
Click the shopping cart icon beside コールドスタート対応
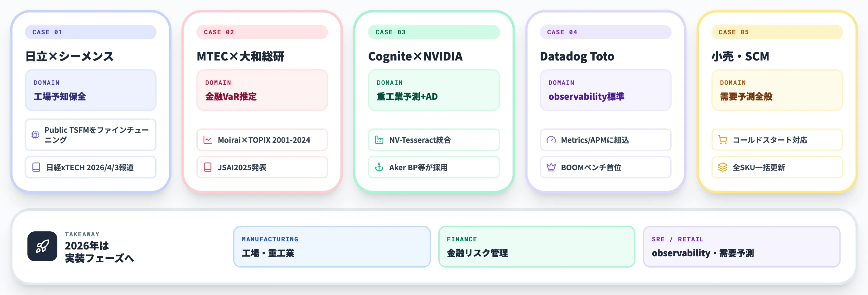pos(722,140)
